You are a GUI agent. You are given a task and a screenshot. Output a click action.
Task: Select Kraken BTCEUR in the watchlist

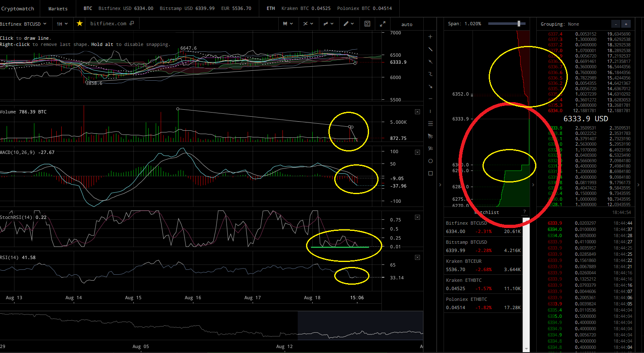[483, 265]
